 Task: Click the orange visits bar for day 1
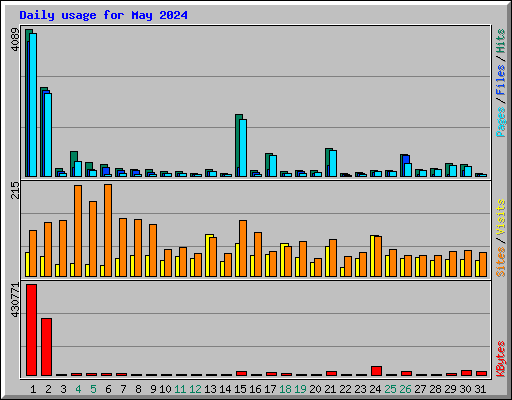(33, 253)
